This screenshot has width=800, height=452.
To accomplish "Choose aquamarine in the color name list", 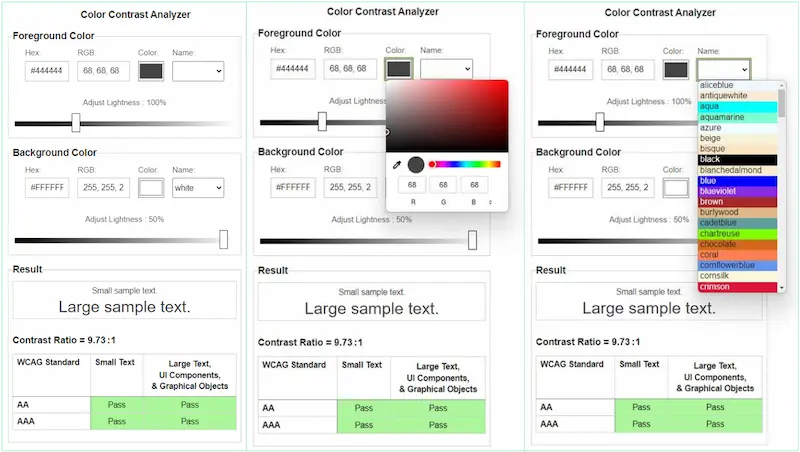I will [x=738, y=117].
